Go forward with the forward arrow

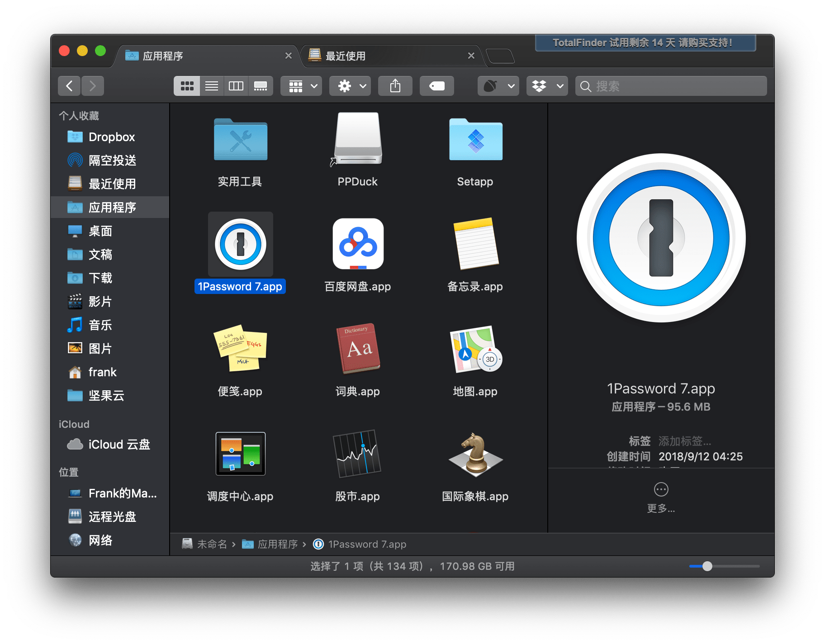93,86
